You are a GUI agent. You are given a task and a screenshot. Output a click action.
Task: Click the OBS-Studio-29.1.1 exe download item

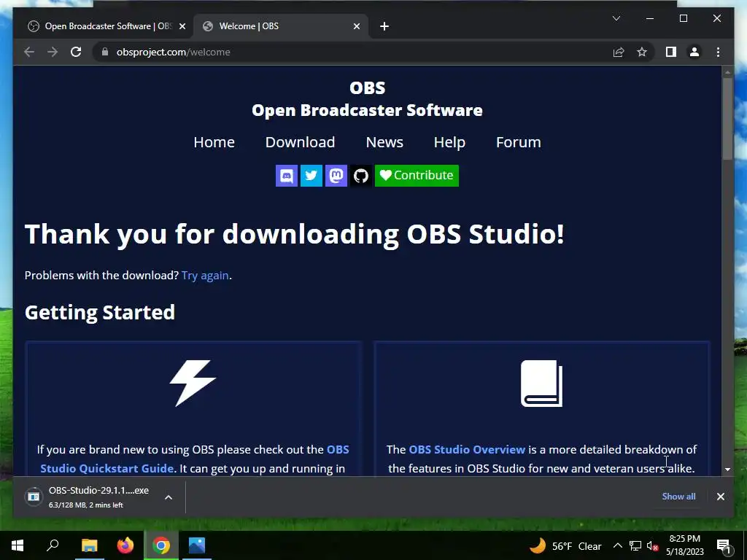click(x=88, y=497)
